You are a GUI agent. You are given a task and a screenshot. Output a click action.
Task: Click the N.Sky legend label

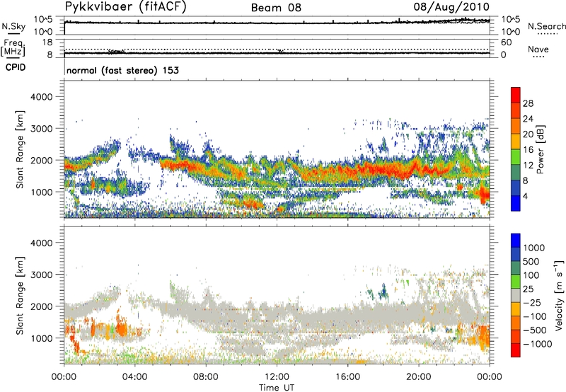point(13,26)
